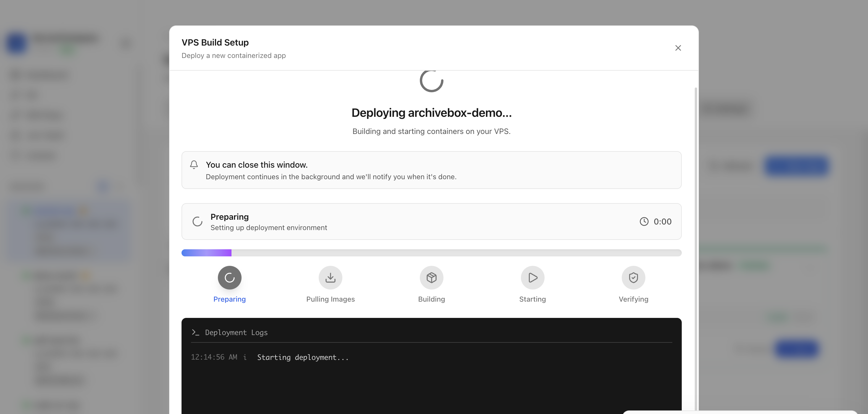The image size is (868, 414).
Task: Click the Verifying shield icon
Action: tap(634, 278)
